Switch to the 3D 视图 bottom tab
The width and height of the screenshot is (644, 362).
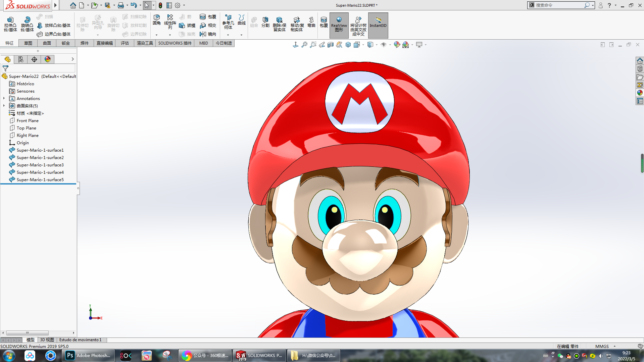[47, 340]
